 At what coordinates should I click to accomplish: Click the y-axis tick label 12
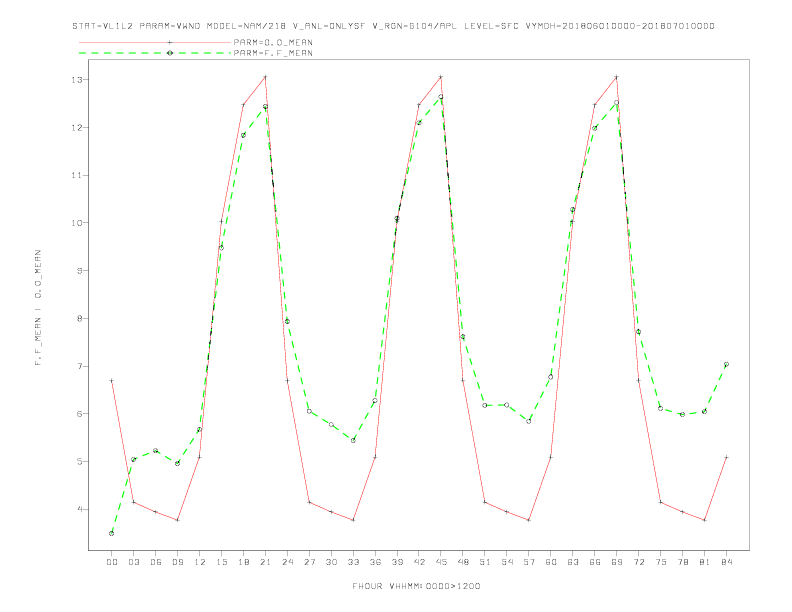77,128
